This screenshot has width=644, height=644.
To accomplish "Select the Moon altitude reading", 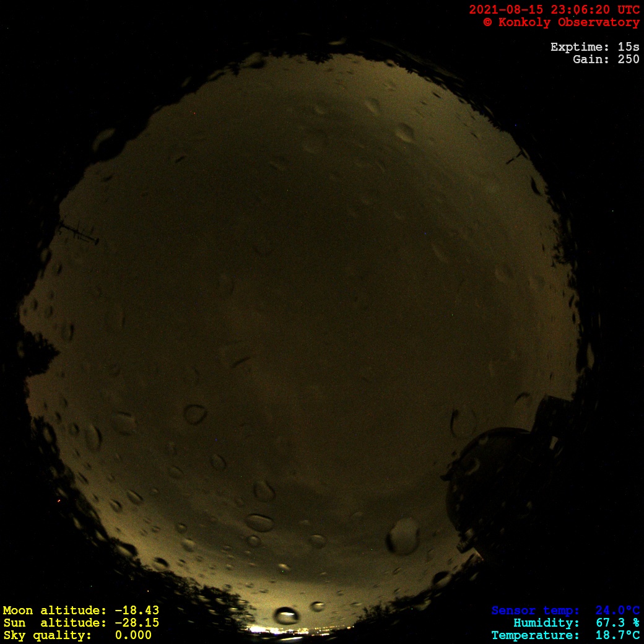I will [80, 611].
